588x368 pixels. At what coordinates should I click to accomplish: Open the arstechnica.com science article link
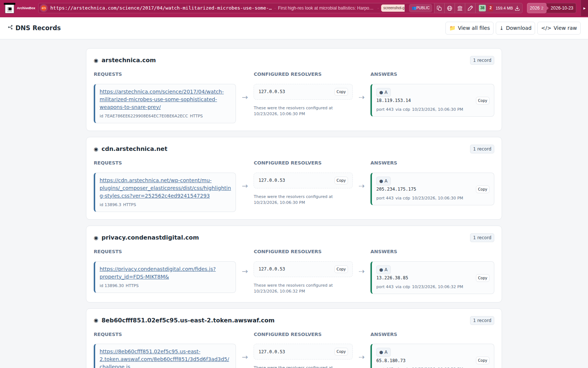click(162, 99)
